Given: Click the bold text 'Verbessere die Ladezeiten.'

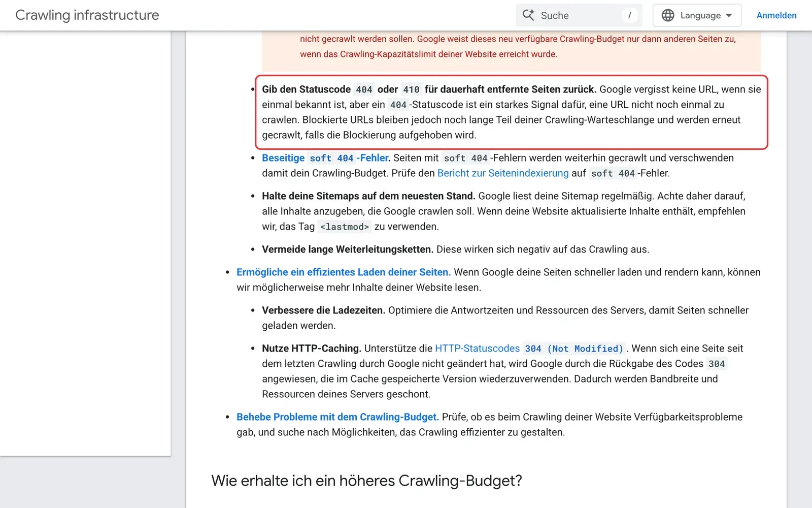Looking at the screenshot, I should click(324, 310).
